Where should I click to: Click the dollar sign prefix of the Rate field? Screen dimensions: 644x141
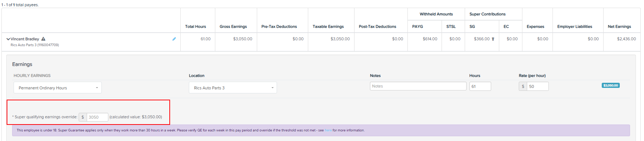[523, 86]
